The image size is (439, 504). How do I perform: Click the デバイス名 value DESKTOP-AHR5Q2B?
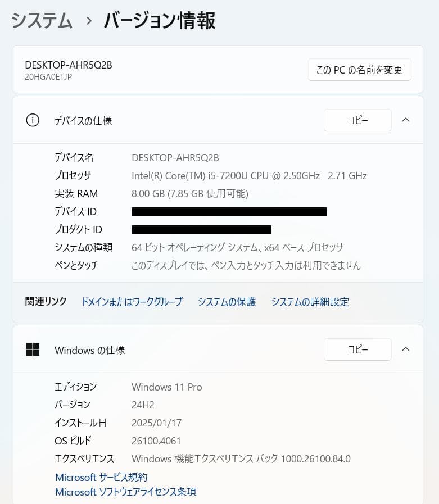tap(175, 158)
